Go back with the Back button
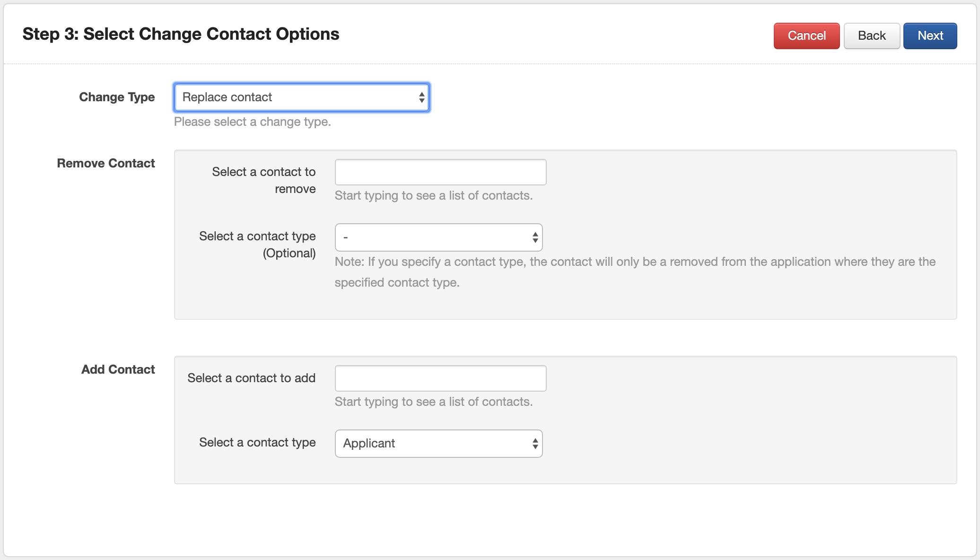Viewport: 980px width, 560px height. pyautogui.click(x=872, y=36)
